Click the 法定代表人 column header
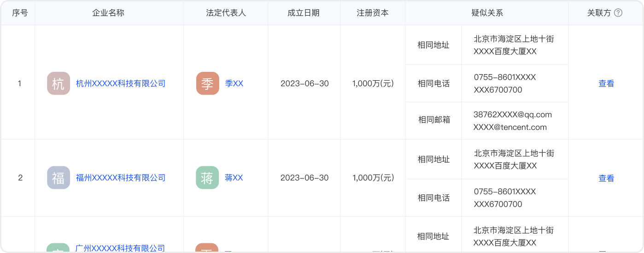The image size is (644, 253). click(x=226, y=13)
